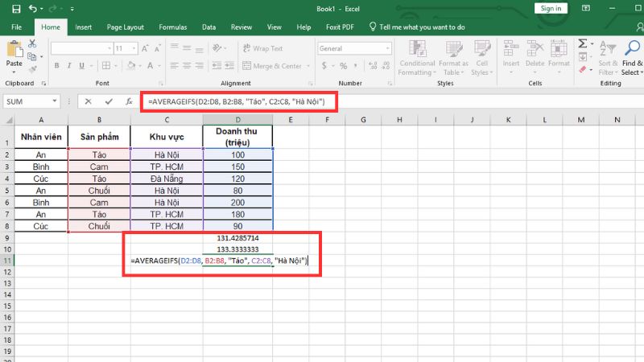Toggle Italic formatting

(69, 66)
